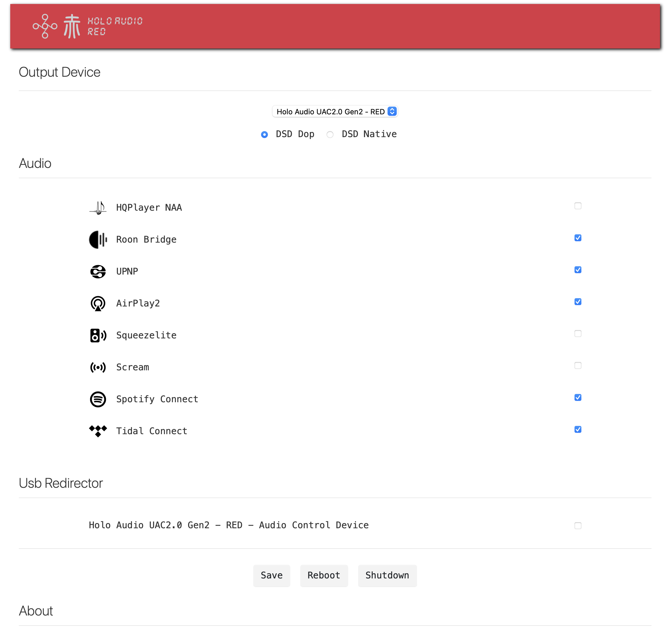672x642 pixels.
Task: Click the Roon Bridge icon
Action: tap(98, 239)
